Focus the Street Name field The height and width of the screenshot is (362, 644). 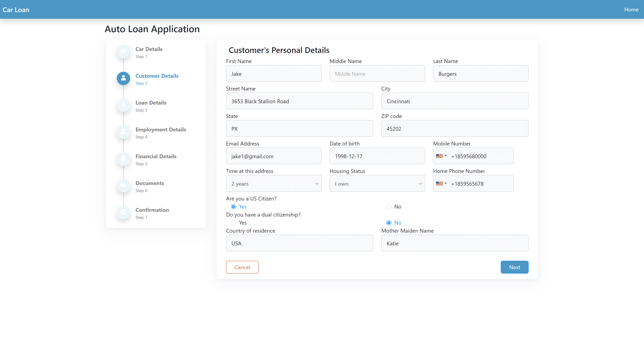coord(300,101)
